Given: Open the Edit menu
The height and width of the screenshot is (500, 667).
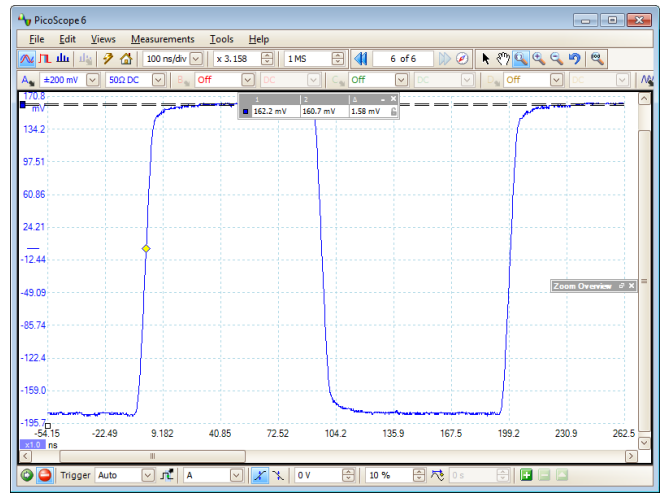Looking at the screenshot, I should (x=67, y=39).
